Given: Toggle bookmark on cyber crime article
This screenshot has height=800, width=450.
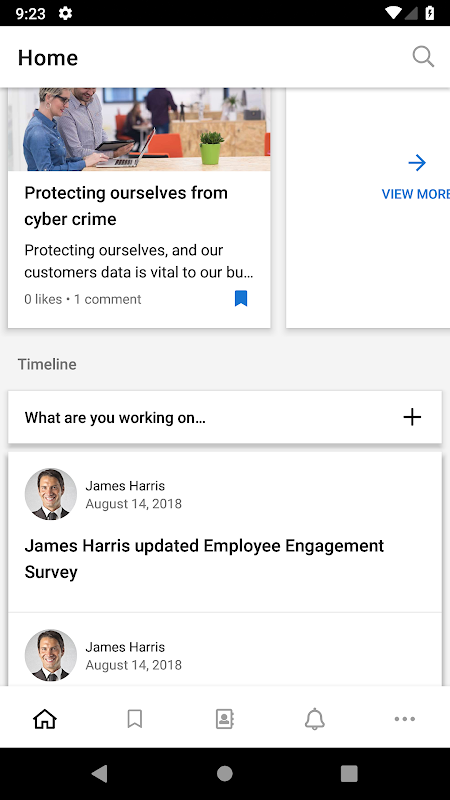Looking at the screenshot, I should tap(241, 298).
